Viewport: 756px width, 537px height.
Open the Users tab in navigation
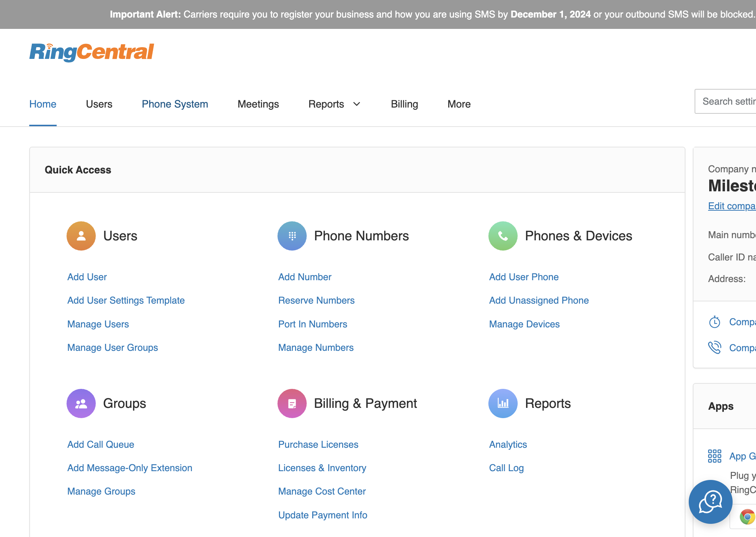99,104
